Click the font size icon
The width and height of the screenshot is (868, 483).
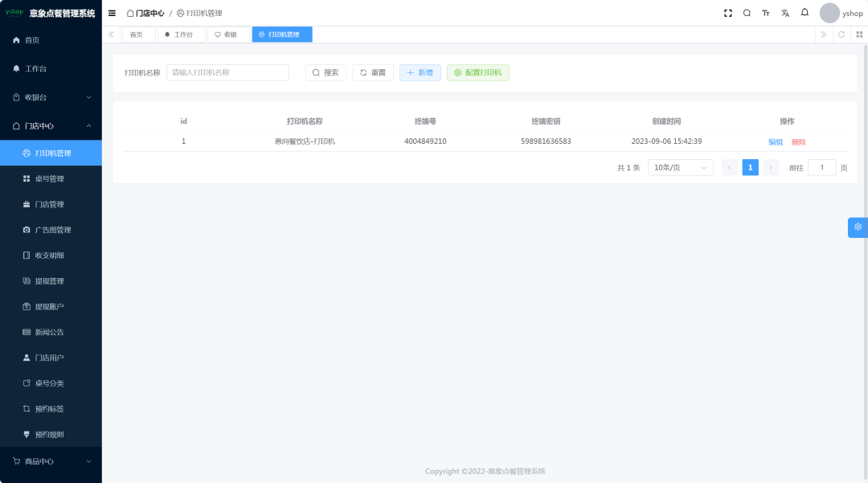766,13
